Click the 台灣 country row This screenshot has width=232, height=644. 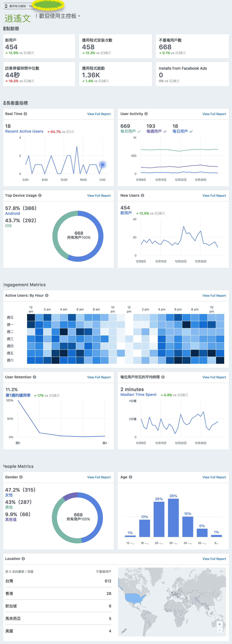pyautogui.click(x=58, y=581)
